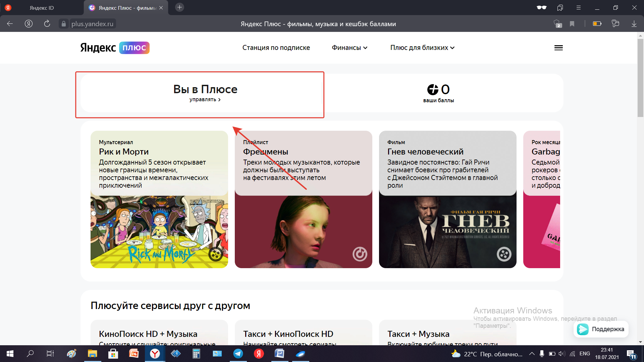Click the Yandex Plus logo
The image size is (644, 362).
115,48
